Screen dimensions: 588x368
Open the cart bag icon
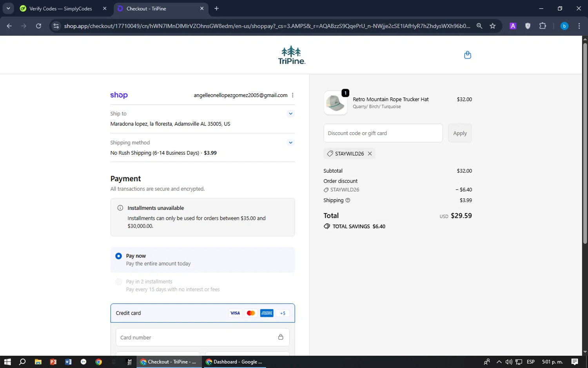(x=467, y=55)
